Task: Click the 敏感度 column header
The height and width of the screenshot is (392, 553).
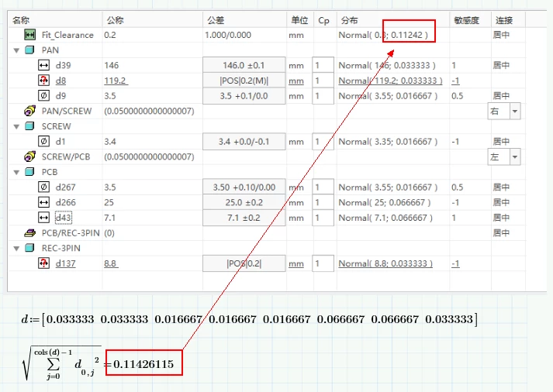Action: [x=467, y=20]
